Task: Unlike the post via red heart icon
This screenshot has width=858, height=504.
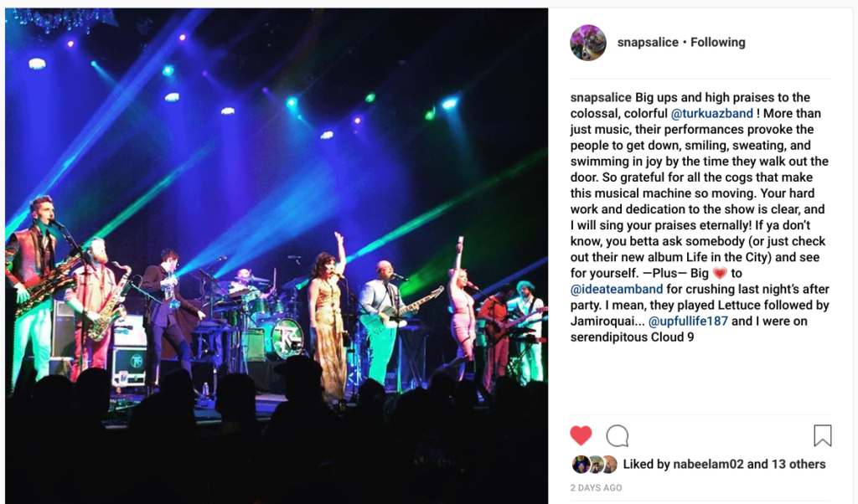Action: [581, 435]
